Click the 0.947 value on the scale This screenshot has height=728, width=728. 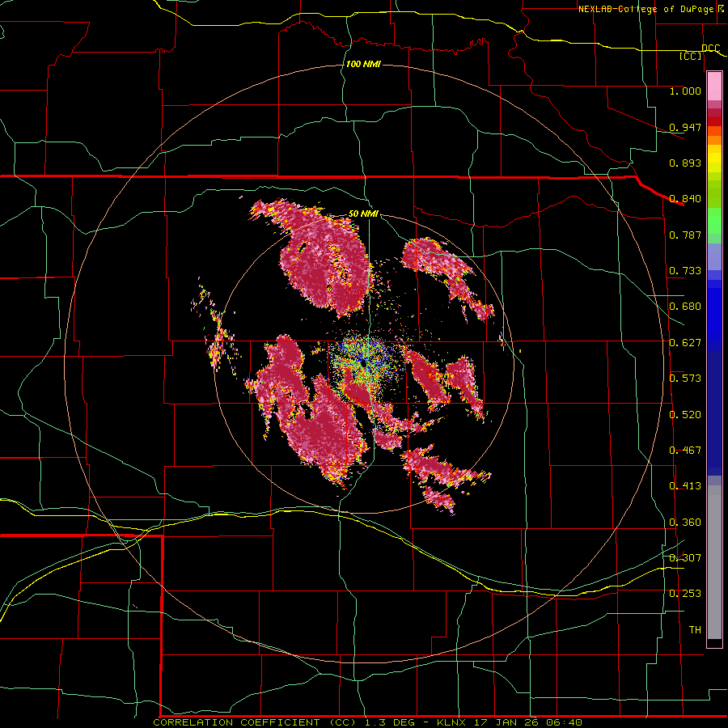coord(685,127)
